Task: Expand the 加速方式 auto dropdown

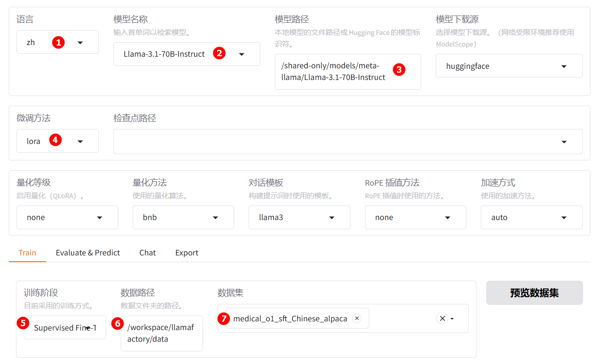Action: click(x=564, y=218)
